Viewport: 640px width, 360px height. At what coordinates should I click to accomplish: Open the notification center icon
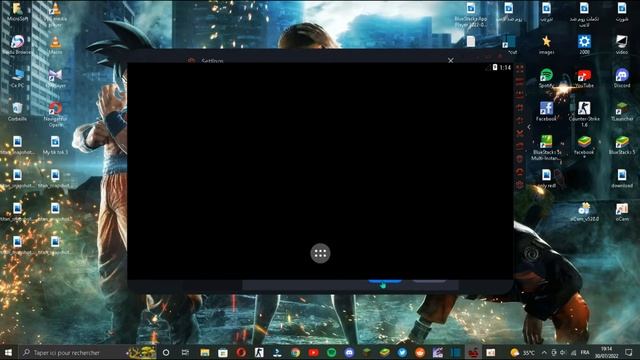point(629,353)
